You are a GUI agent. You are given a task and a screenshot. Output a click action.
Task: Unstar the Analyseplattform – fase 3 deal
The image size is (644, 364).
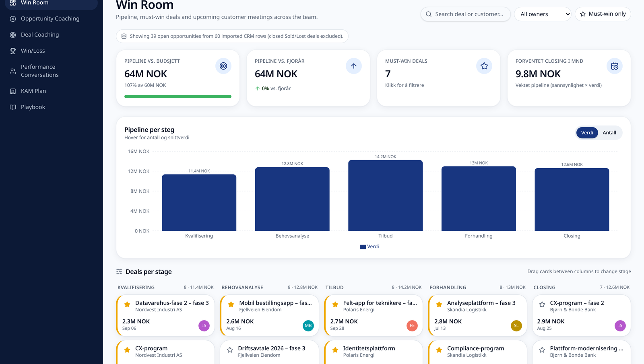click(439, 304)
